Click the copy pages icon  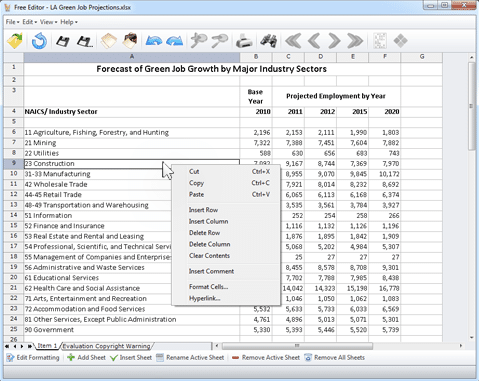click(x=109, y=41)
